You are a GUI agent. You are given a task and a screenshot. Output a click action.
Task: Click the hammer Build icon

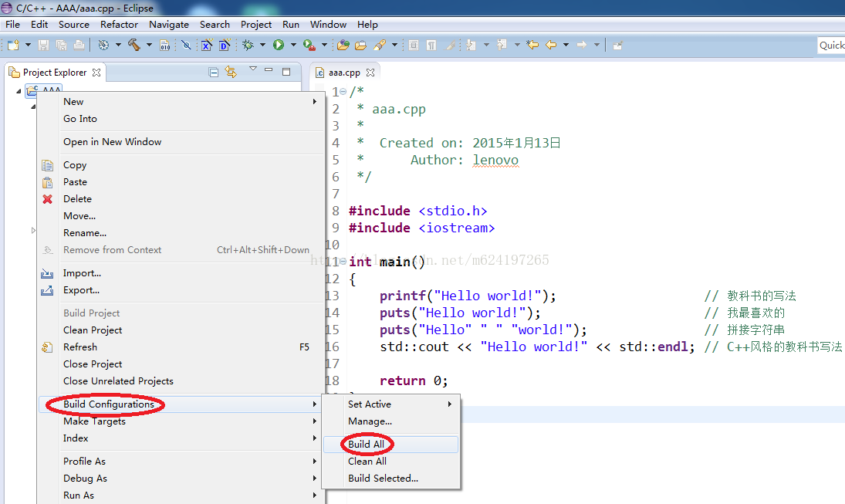coord(134,46)
